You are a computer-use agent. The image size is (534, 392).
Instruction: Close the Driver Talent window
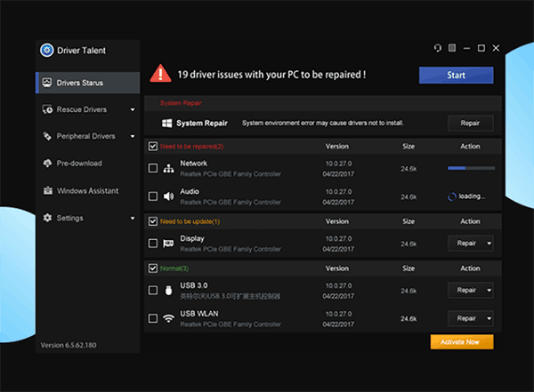point(496,48)
